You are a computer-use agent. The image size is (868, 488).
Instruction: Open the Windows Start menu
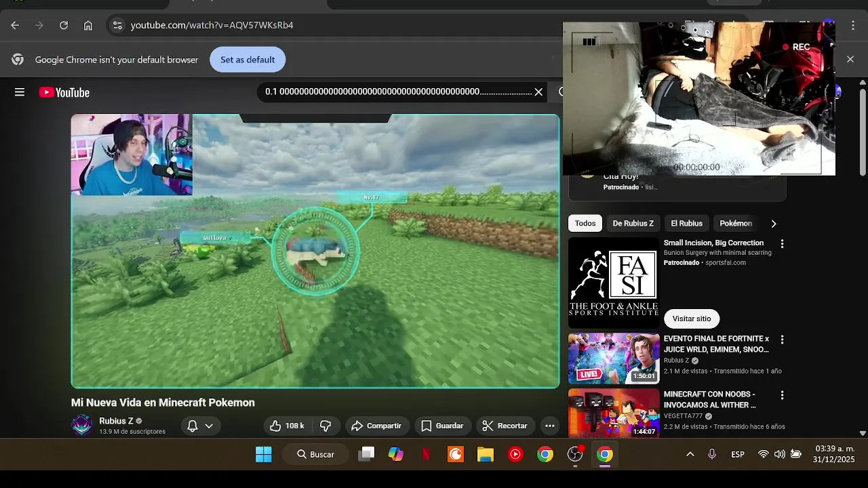tap(264, 454)
